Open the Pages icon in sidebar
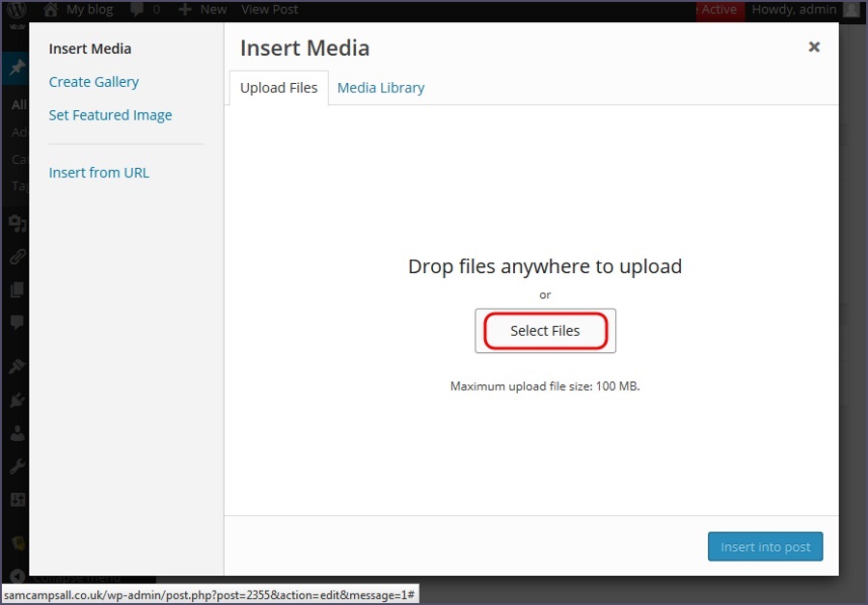Viewport: 868px width, 605px height. pos(16,290)
